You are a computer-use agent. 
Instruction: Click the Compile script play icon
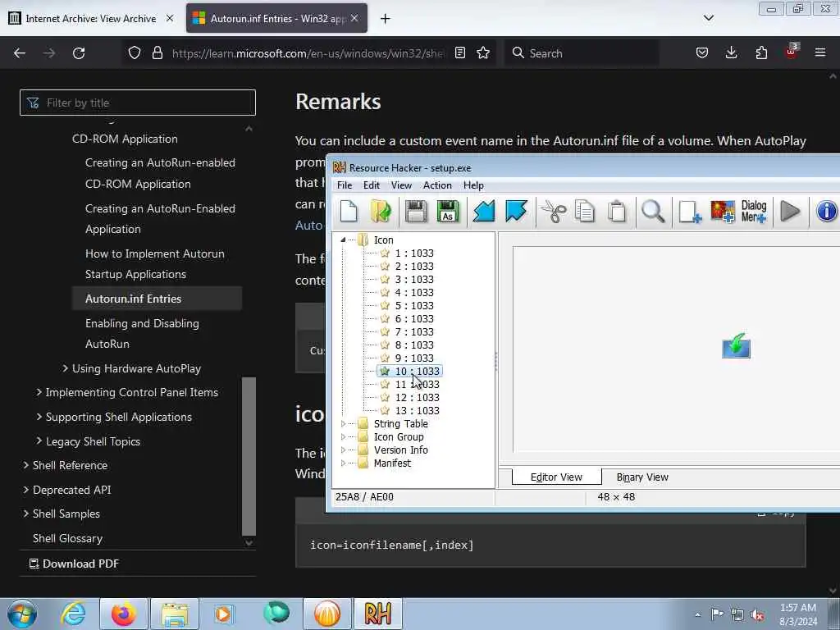790,211
